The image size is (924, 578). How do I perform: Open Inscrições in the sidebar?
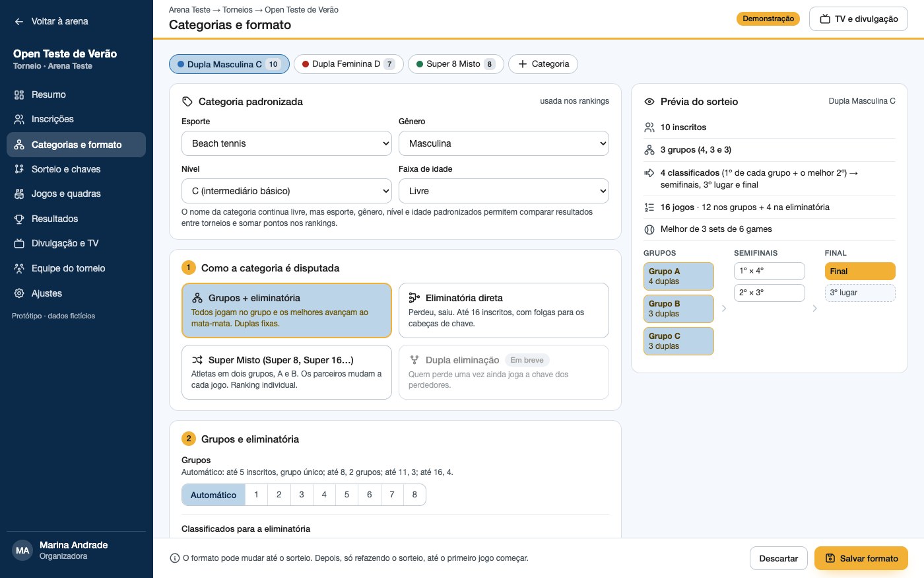pos(76,120)
